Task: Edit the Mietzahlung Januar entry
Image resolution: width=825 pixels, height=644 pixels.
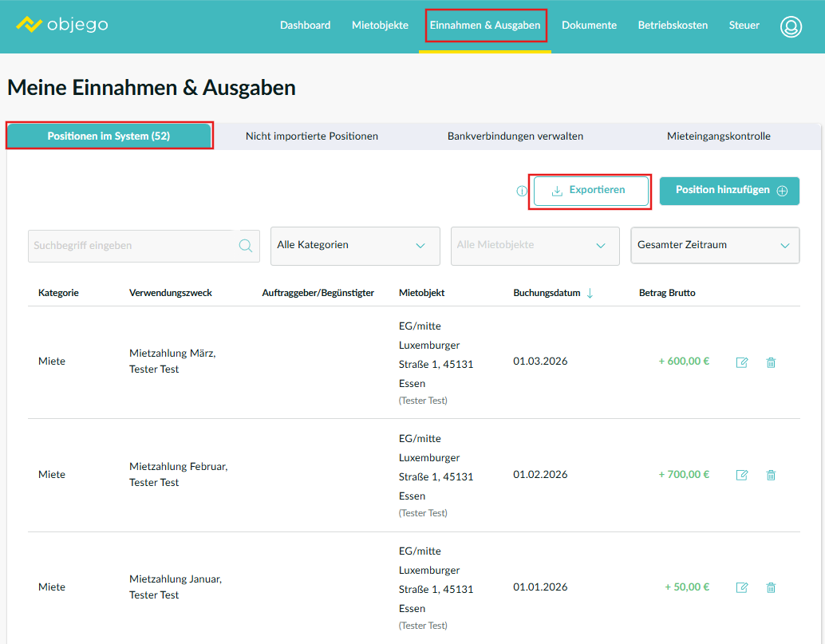Action: 742,587
